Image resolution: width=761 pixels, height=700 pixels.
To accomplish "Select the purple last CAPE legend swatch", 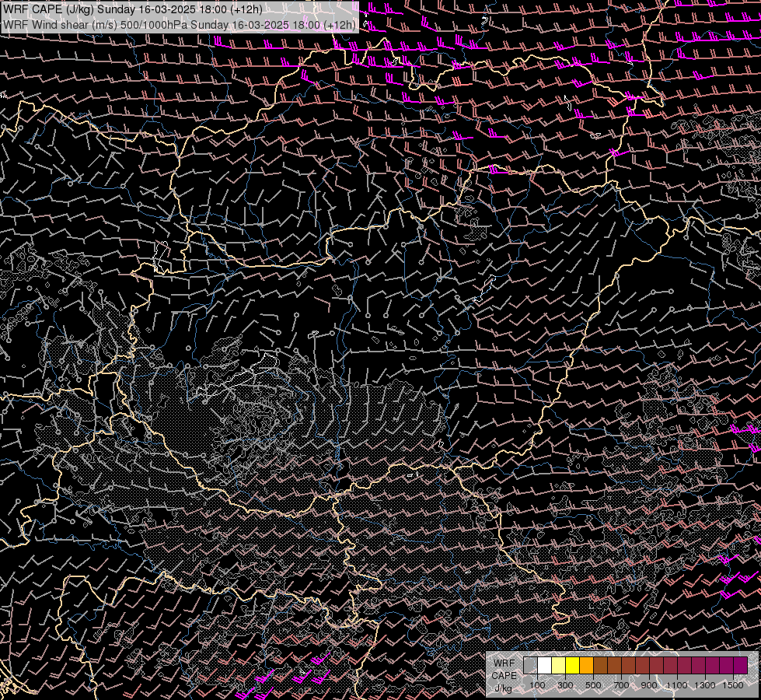I will point(740,665).
